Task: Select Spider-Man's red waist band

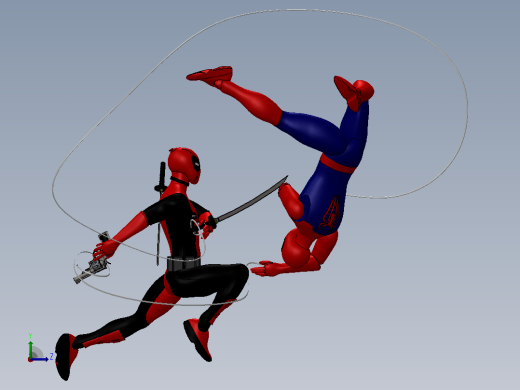Action: tap(337, 164)
